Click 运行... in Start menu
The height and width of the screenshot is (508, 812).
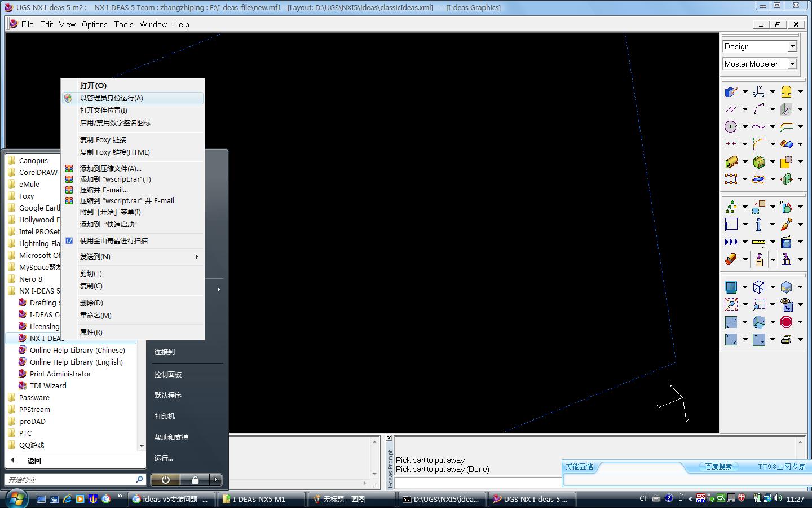pyautogui.click(x=164, y=458)
